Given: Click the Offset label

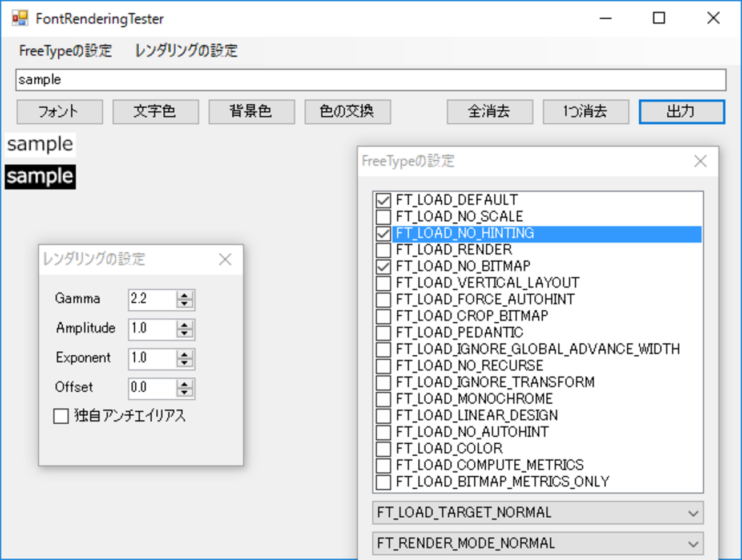Looking at the screenshot, I should click(x=74, y=388).
